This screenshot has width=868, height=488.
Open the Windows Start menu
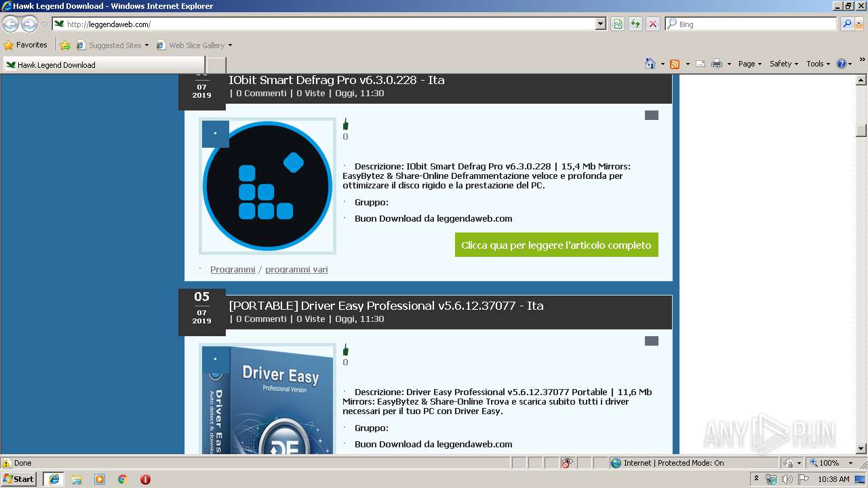(x=18, y=479)
